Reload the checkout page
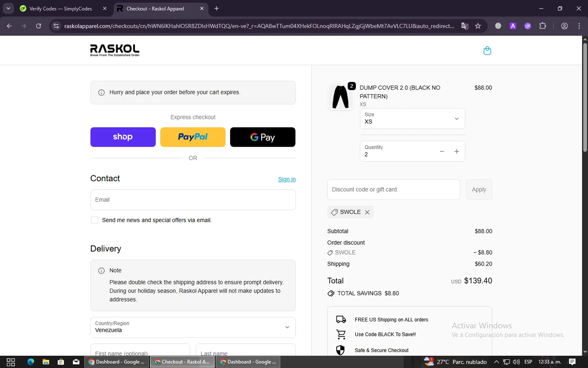Image resolution: width=588 pixels, height=368 pixels. click(38, 26)
